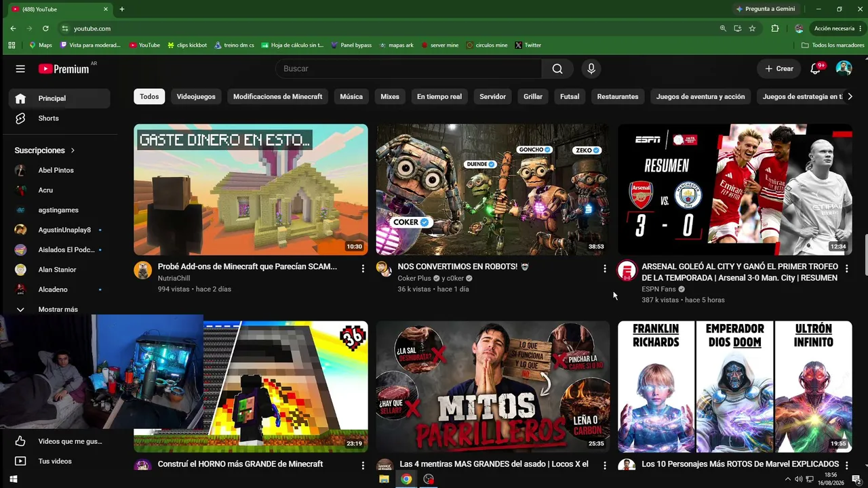The image size is (868, 488).
Task: Select the En tiempo real chip
Action: [x=439, y=97]
